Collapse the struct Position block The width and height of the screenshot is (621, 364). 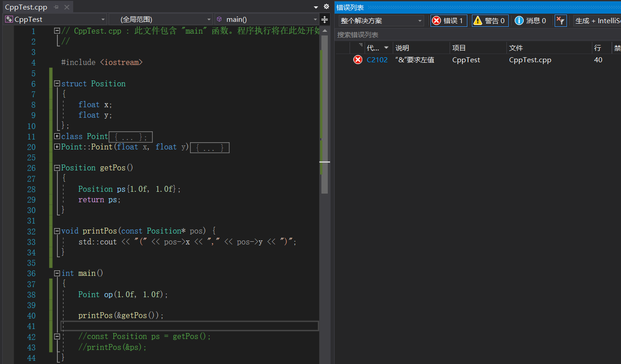point(57,84)
